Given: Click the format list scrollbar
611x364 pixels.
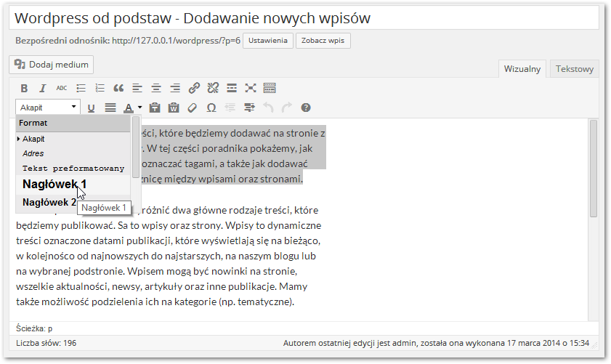Looking at the screenshot, I should [x=136, y=147].
